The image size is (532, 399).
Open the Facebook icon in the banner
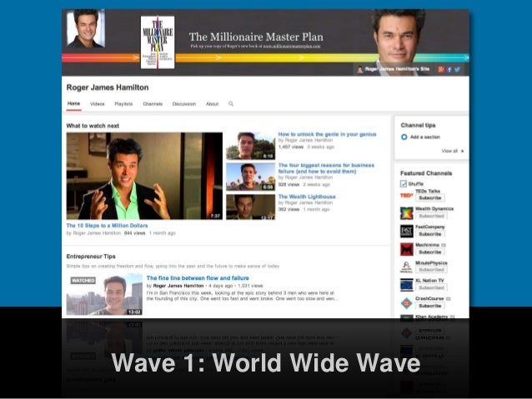(449, 69)
